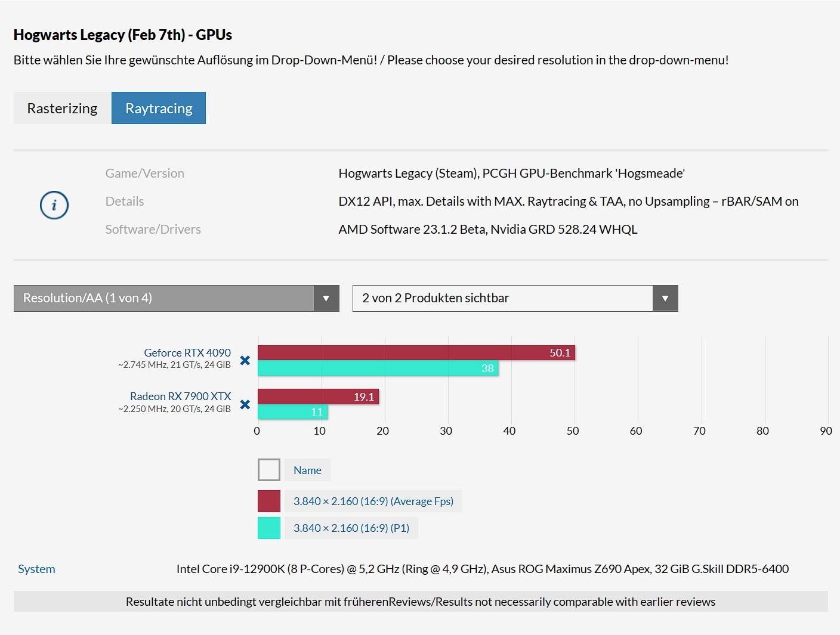
Task: Open the Resolution/AA dropdown
Action: (x=164, y=298)
